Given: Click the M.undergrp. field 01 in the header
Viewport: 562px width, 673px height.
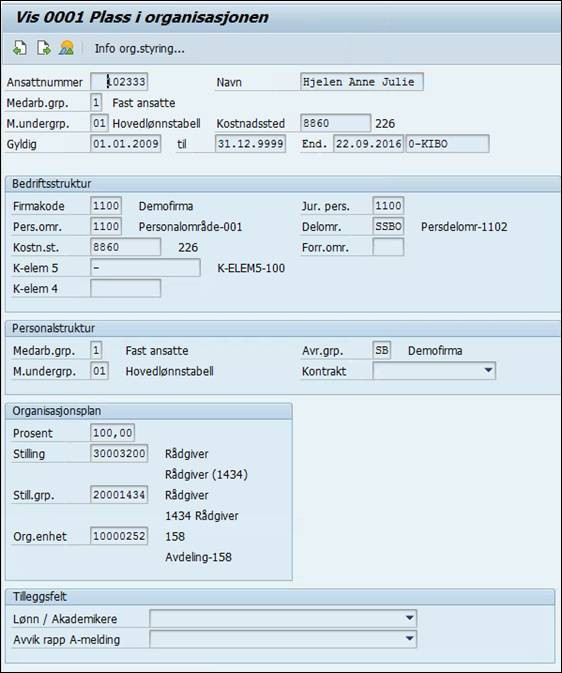Looking at the screenshot, I should [100, 123].
